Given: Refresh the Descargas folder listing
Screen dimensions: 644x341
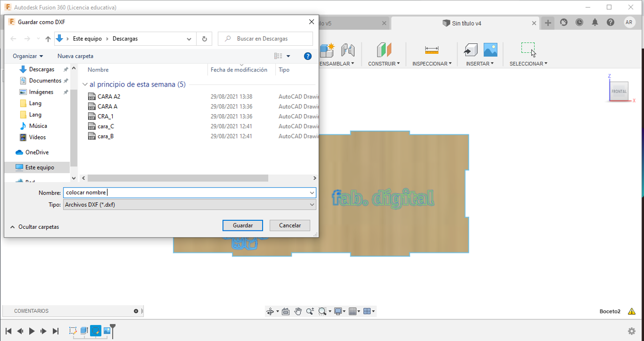Looking at the screenshot, I should (204, 39).
